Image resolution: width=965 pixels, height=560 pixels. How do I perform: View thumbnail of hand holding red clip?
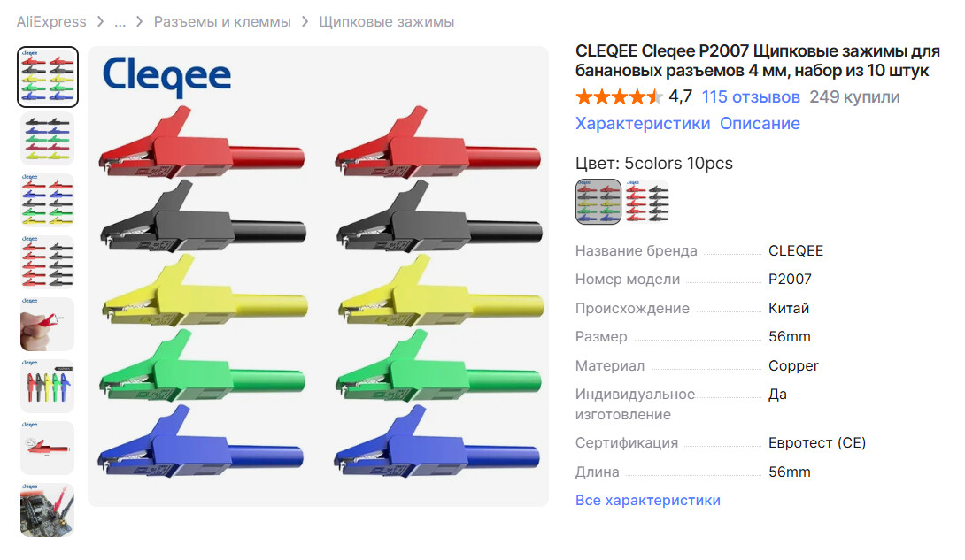pos(48,325)
